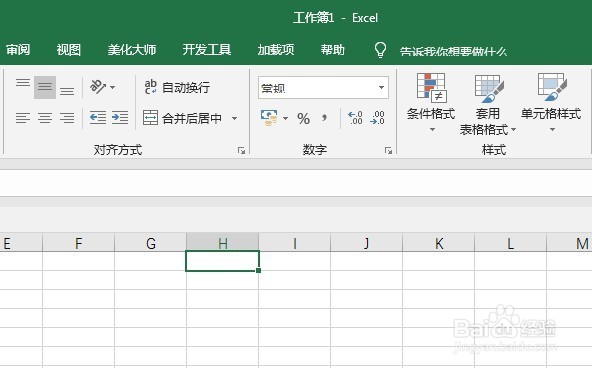Select column K header
Image resolution: width=592 pixels, height=368 pixels.
click(x=439, y=243)
